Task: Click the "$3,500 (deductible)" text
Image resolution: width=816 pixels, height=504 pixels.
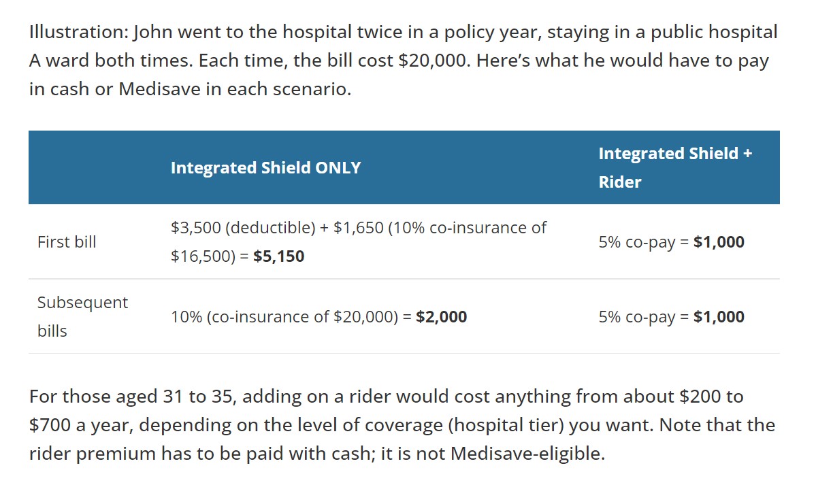Action: click(243, 228)
